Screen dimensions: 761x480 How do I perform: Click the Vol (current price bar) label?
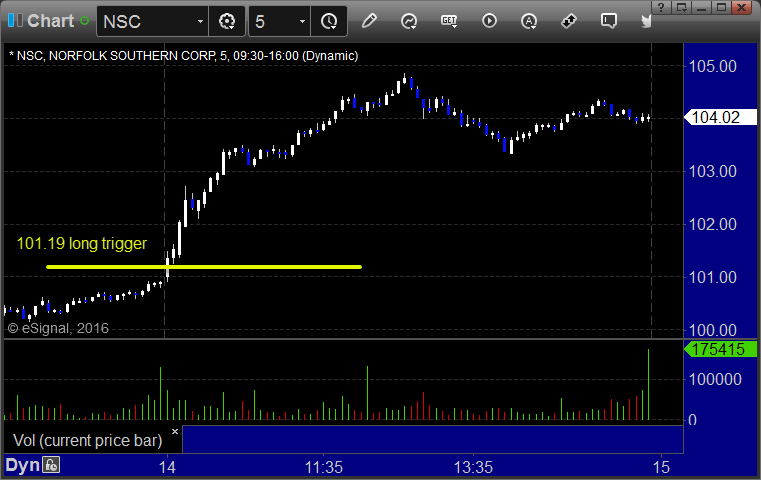point(88,440)
